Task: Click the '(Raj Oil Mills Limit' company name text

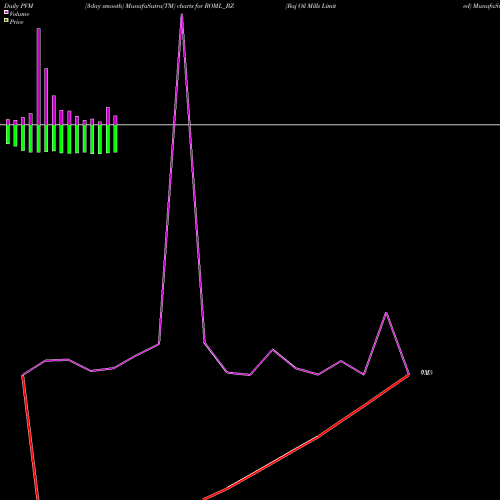Action: (311, 6)
